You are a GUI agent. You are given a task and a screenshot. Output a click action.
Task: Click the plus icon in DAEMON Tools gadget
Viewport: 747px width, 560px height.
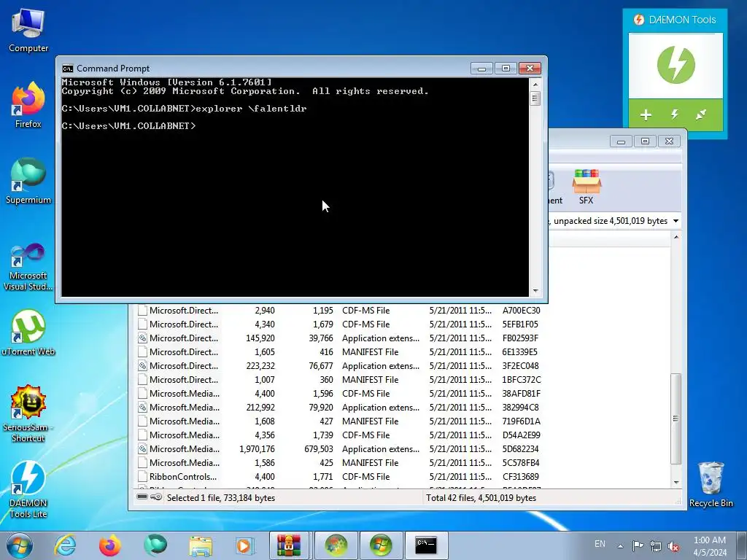click(646, 114)
